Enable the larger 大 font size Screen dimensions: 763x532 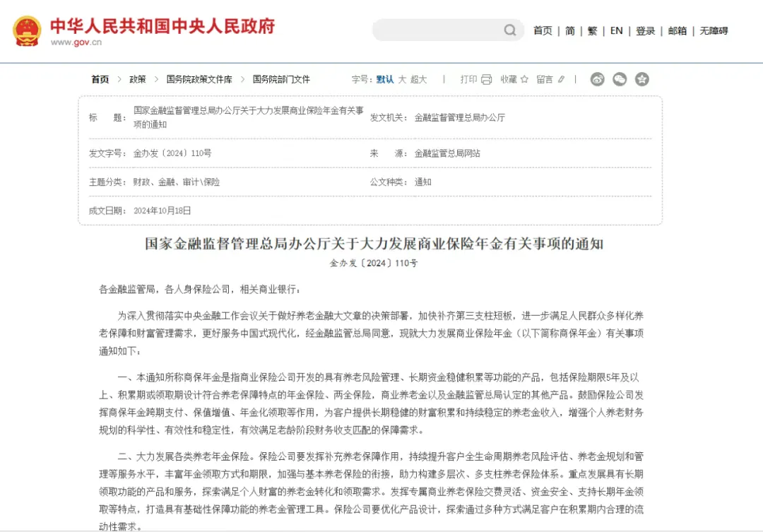pyautogui.click(x=401, y=79)
